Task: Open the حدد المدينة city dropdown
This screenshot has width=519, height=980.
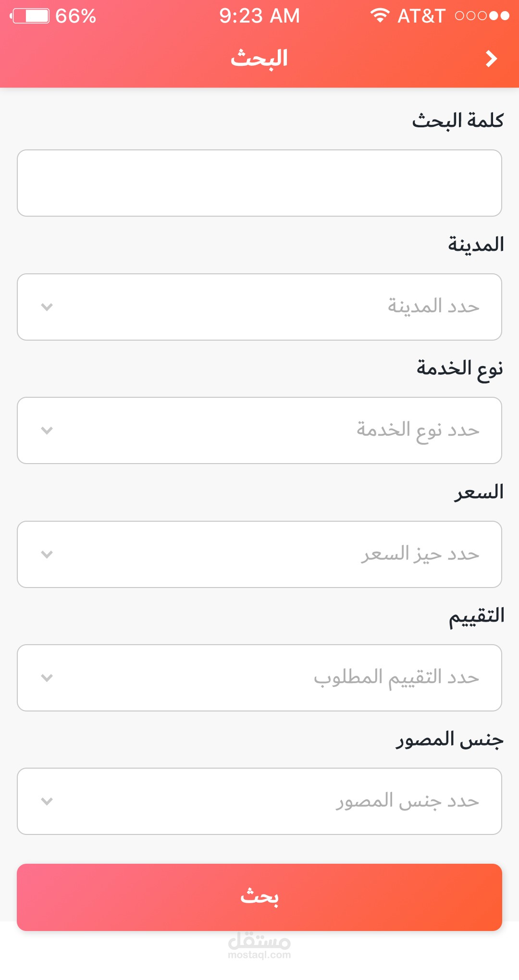Action: pyautogui.click(x=259, y=307)
